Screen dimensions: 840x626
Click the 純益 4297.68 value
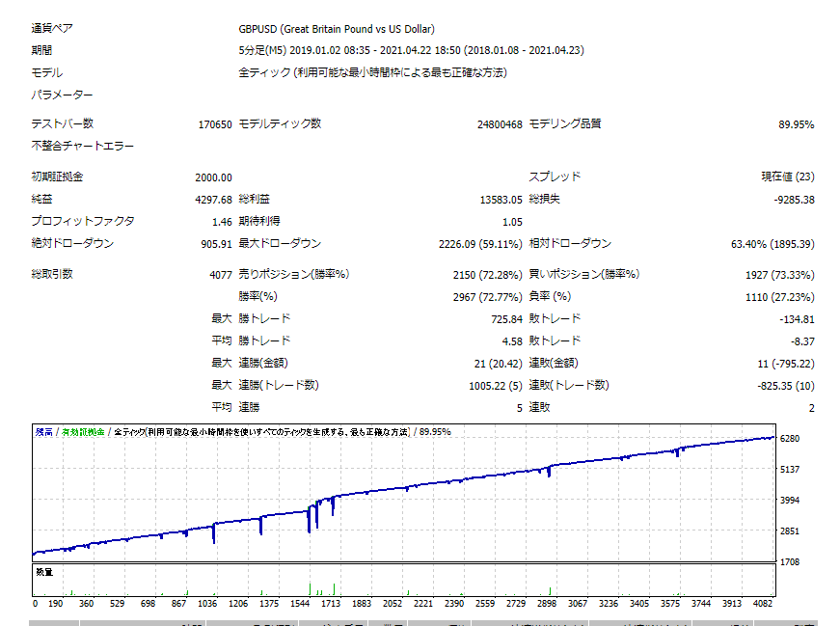(x=212, y=200)
